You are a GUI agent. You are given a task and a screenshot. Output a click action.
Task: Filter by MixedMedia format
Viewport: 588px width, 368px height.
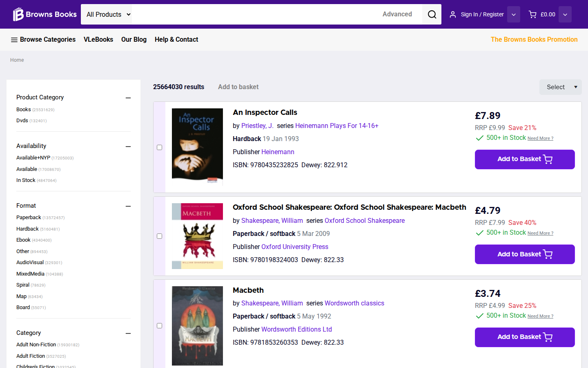(30, 274)
